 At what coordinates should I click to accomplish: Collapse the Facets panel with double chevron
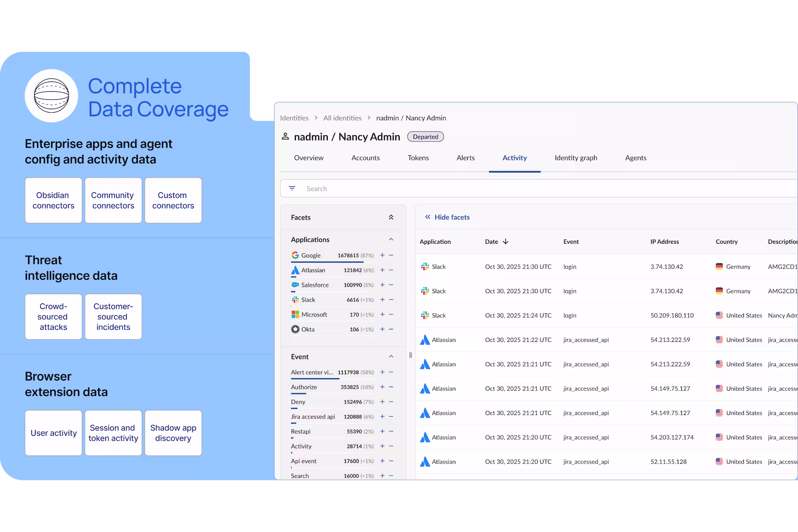tap(391, 217)
